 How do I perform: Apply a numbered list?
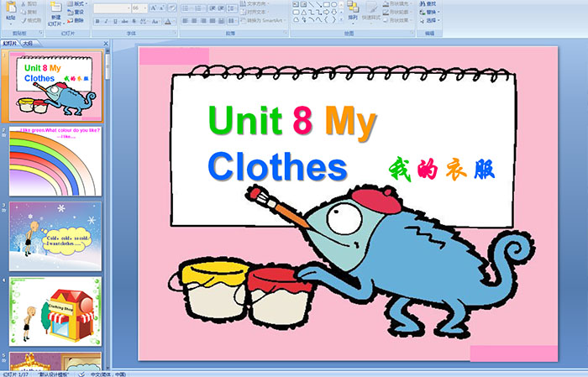pyautogui.click(x=199, y=8)
